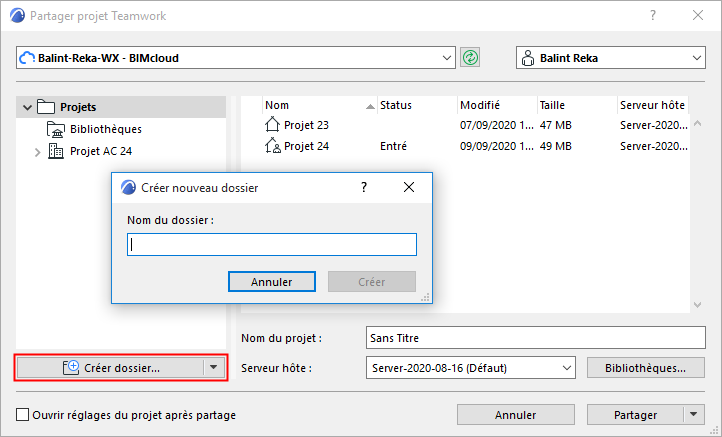The width and height of the screenshot is (722, 437).
Task: Click the Entré status of Projet 24
Action: 393,146
